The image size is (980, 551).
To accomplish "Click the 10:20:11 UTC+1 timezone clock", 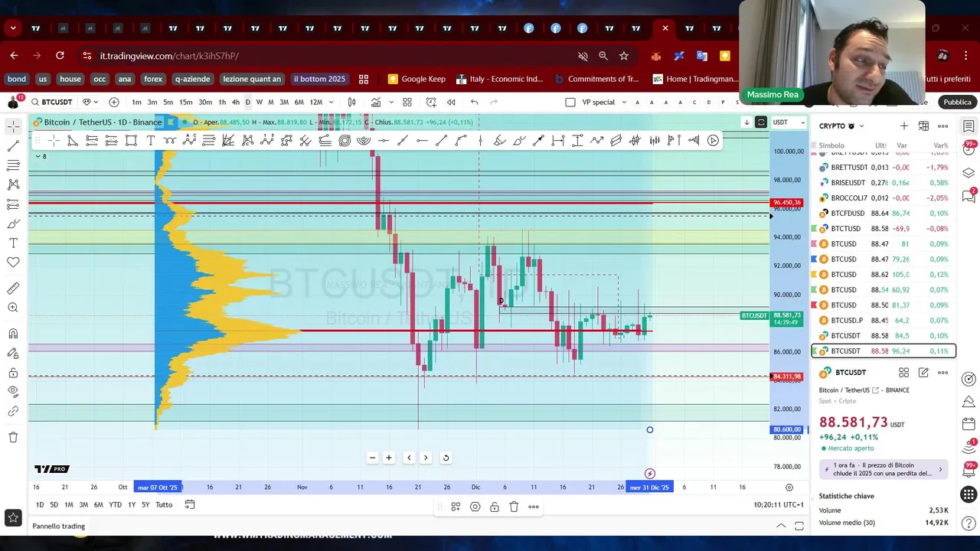I will 778,504.
